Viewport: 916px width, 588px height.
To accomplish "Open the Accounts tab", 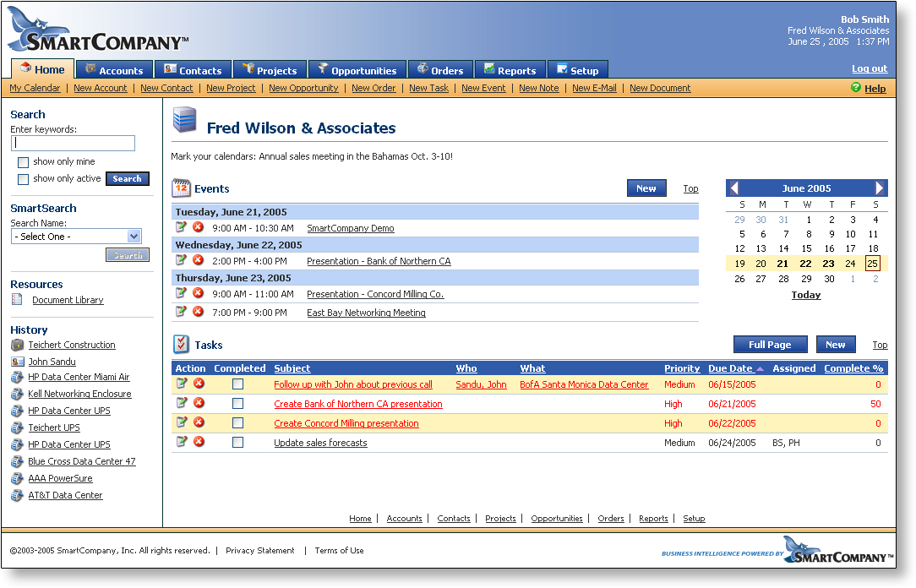I will [114, 69].
